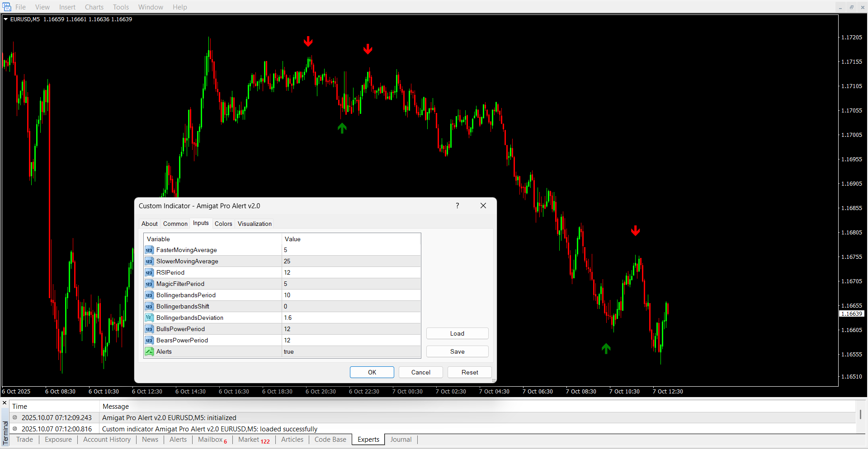Click the BollingerbandsDeviation double type icon
868x449 pixels.
click(x=149, y=318)
